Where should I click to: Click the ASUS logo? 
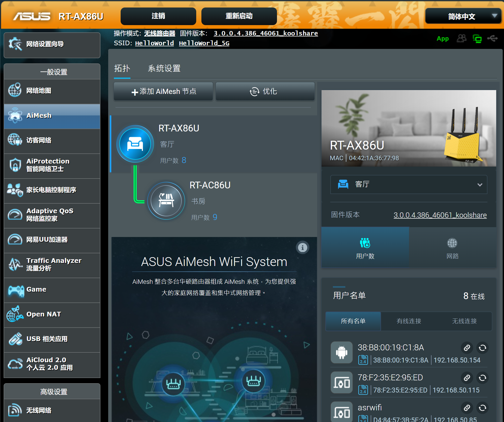point(32,16)
